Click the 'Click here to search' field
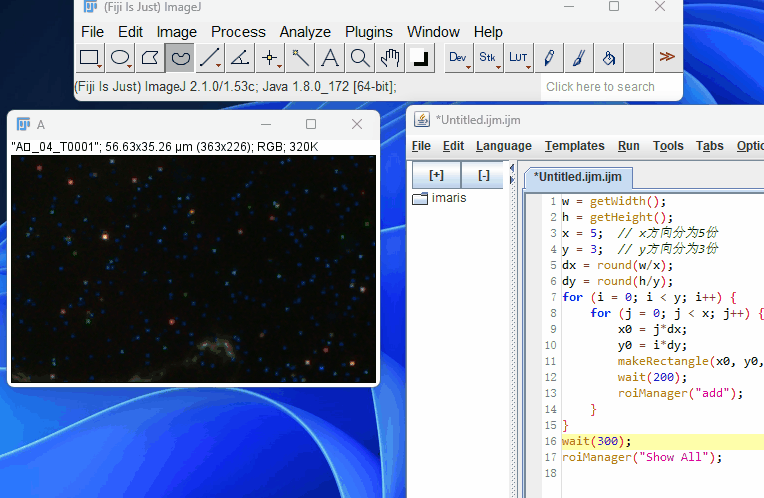The image size is (764, 498). coord(611,87)
